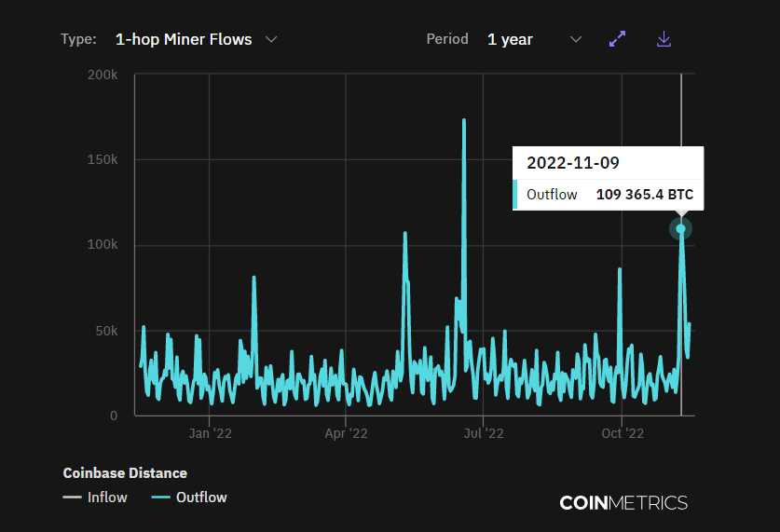Click the Oct '22 axis label
Image resolution: width=780 pixels, height=532 pixels.
click(x=623, y=433)
